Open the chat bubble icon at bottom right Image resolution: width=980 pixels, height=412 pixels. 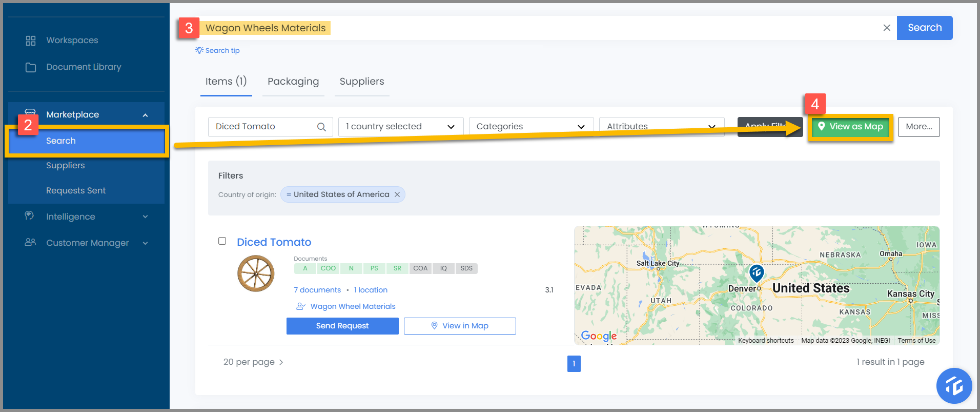tap(954, 386)
